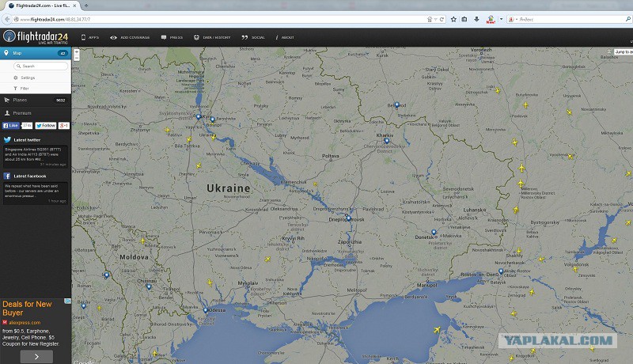Open the About menu item
The width and height of the screenshot is (633, 364).
click(285, 37)
